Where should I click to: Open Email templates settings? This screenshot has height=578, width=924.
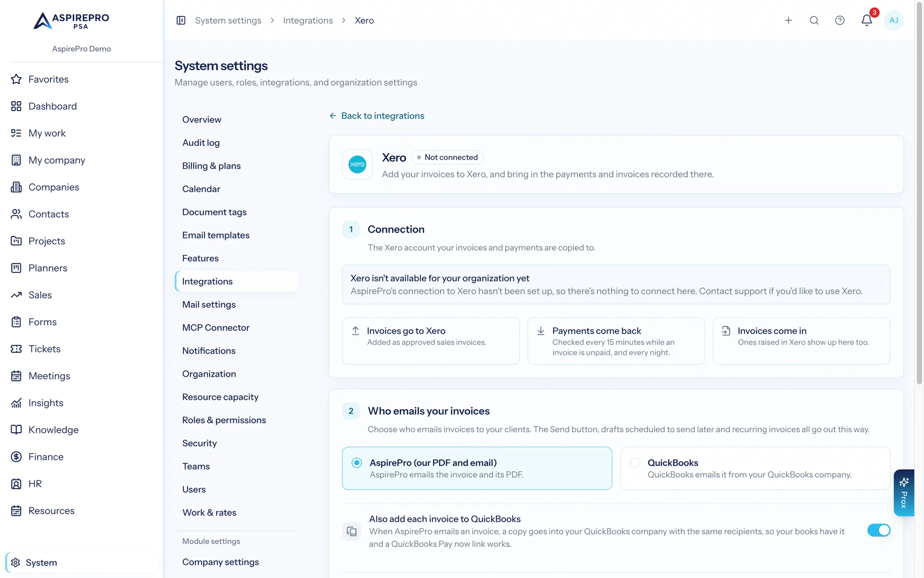coord(237,235)
